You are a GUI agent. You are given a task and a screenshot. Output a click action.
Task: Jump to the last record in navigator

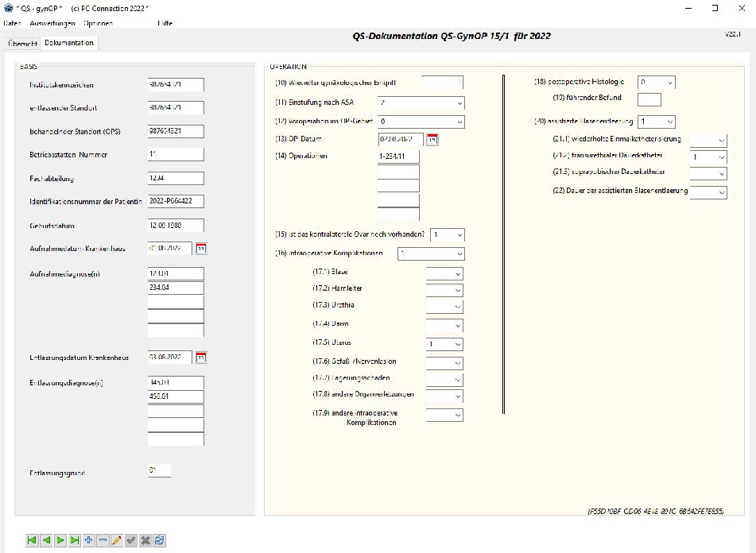coord(75,540)
